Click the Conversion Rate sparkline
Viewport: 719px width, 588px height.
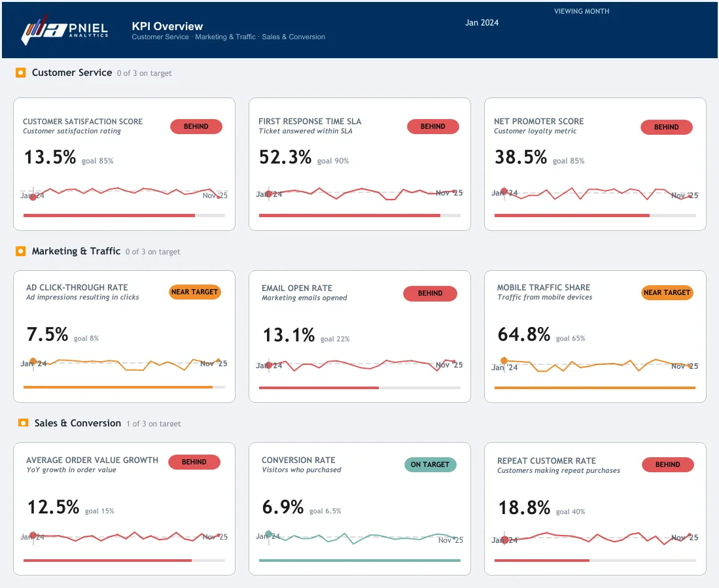pyautogui.click(x=360, y=537)
